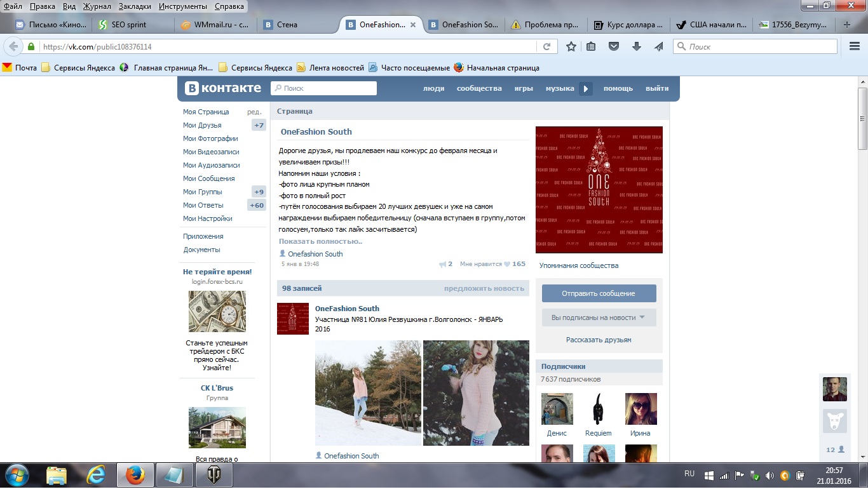Open the One Fashion South community avatar
This screenshot has height=494, width=868.
point(599,190)
